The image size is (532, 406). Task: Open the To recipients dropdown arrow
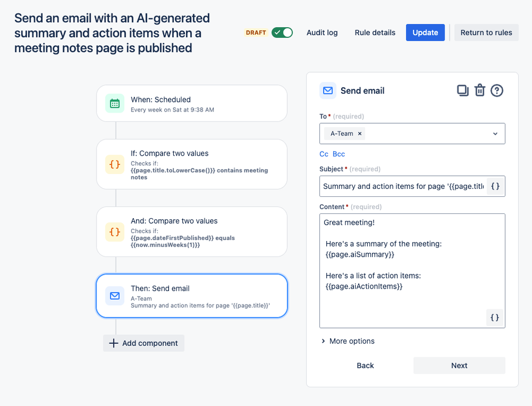tap(495, 134)
